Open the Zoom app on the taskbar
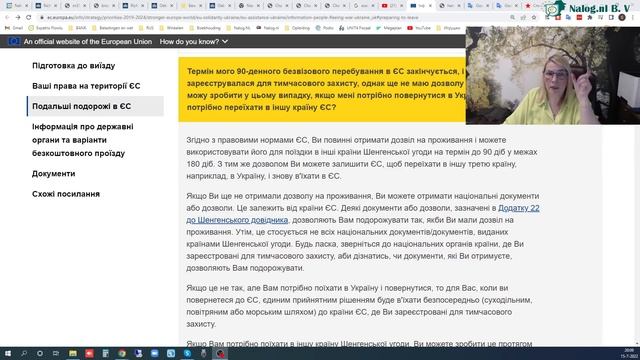The height and width of the screenshot is (360, 640). (155, 353)
